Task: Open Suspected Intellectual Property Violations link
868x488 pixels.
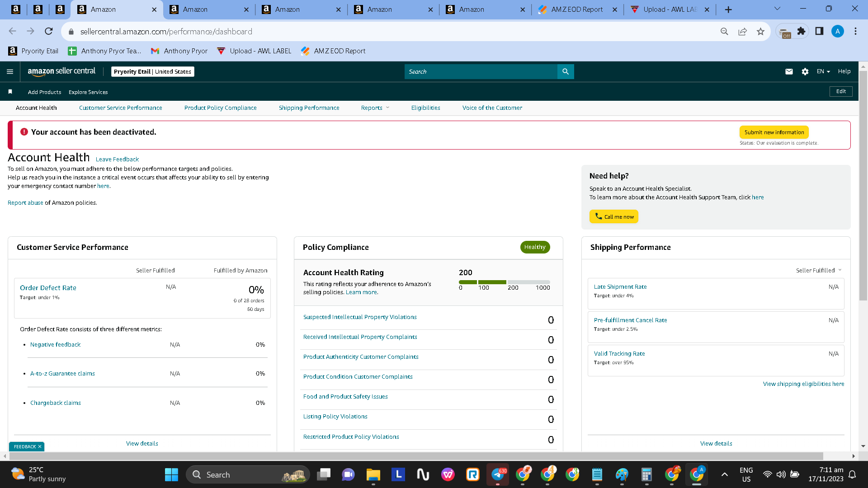Action: click(360, 317)
